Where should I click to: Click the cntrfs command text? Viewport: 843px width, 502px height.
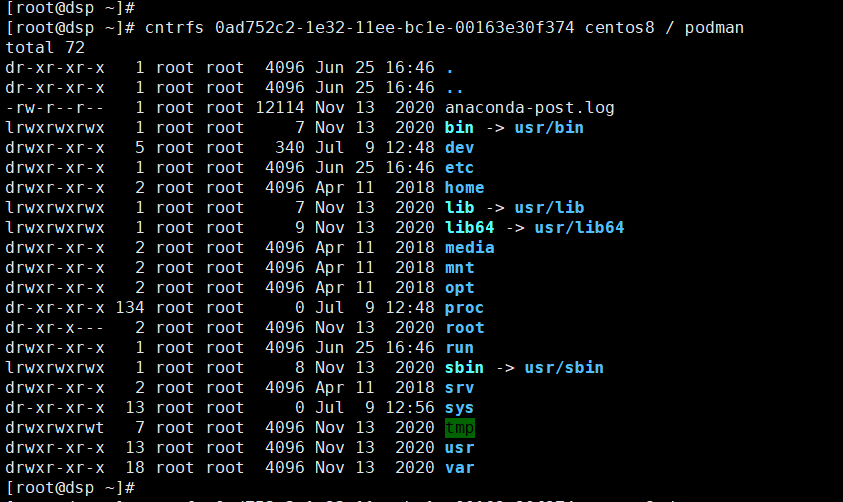(174, 27)
